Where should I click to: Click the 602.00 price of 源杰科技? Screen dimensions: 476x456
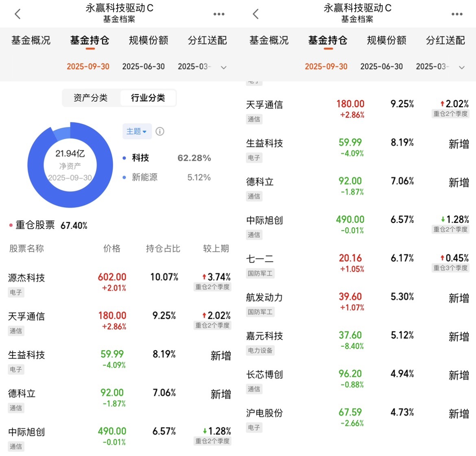click(x=112, y=277)
